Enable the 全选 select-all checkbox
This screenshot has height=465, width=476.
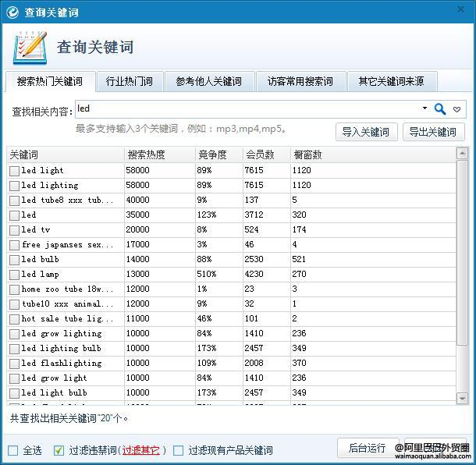click(13, 450)
